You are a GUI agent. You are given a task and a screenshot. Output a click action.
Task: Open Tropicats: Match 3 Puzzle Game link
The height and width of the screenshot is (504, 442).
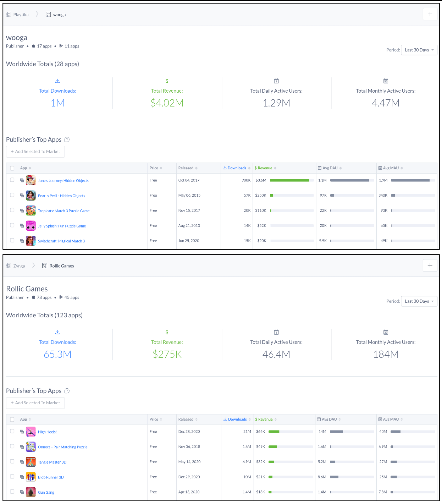63,211
